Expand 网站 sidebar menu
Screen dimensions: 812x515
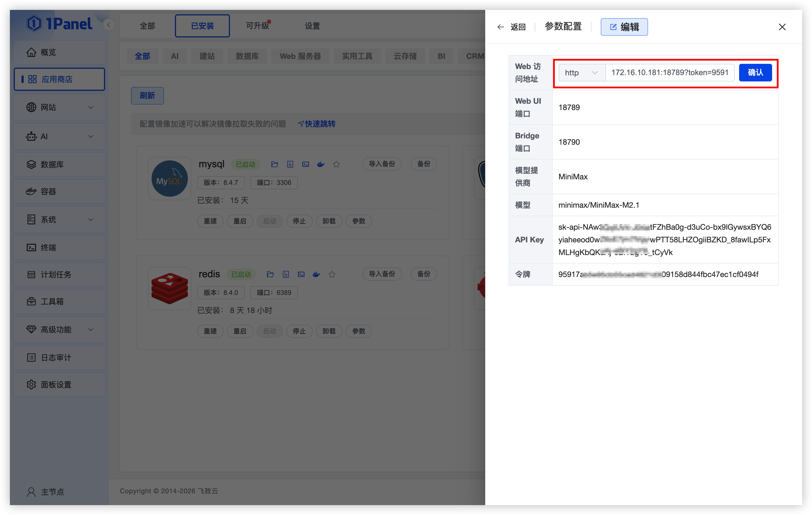point(59,107)
